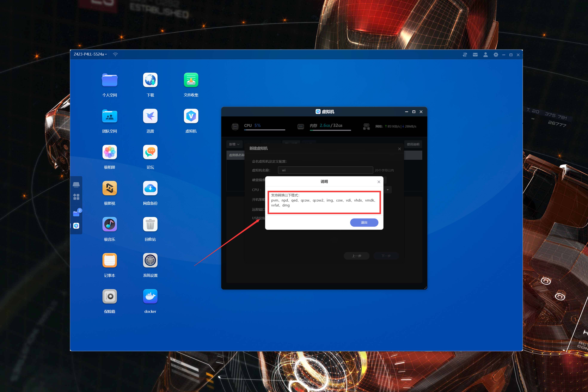Screen dimensions: 588x392
Task: Click the 上一步 button
Action: coord(356,256)
